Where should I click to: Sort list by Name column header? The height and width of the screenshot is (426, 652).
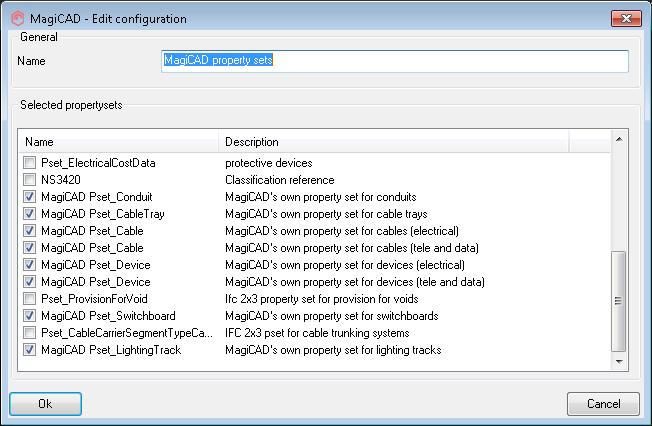click(x=119, y=142)
